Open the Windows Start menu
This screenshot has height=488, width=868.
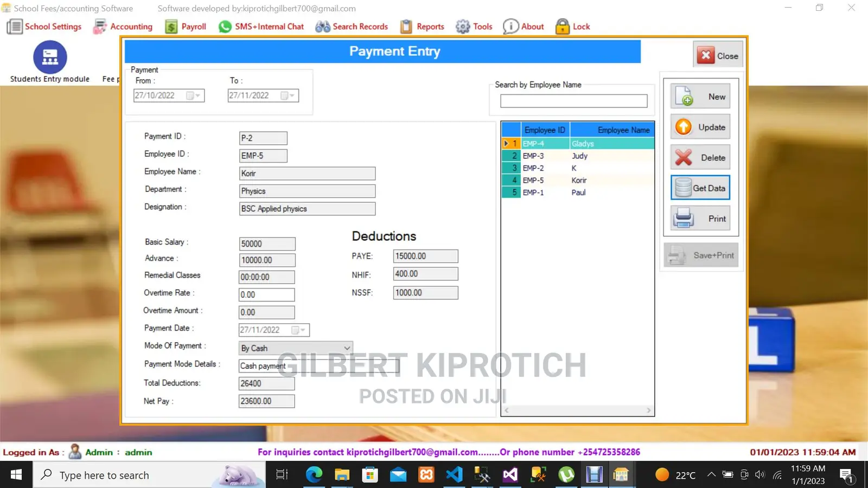point(16,475)
